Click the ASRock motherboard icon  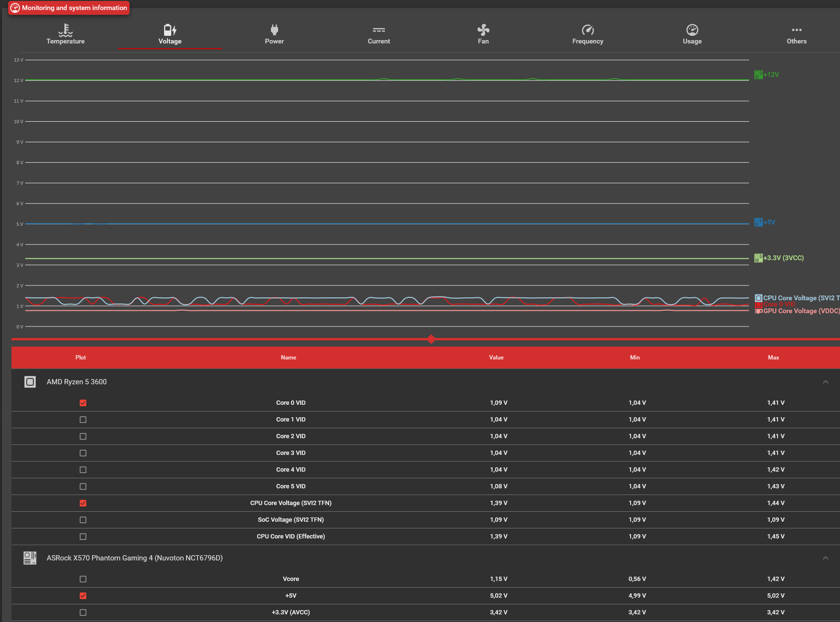click(x=30, y=558)
